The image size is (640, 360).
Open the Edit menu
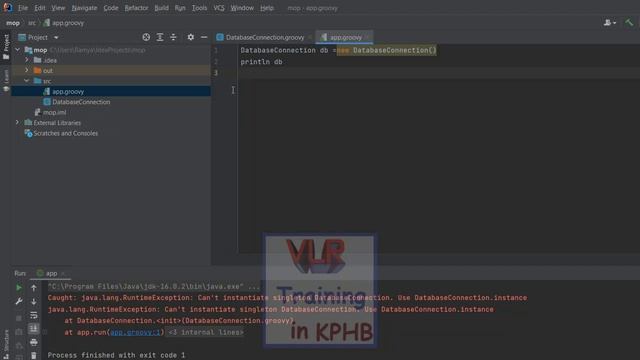40,8
